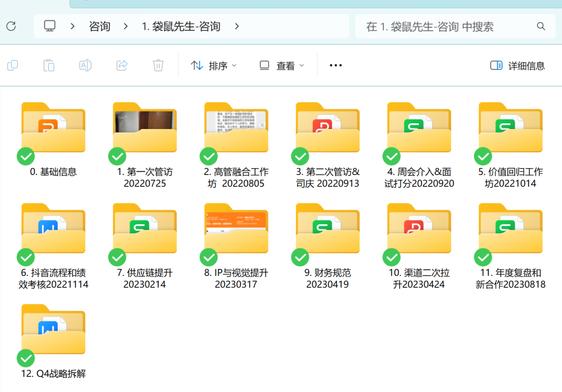
Task: Expand the chevron after 1. 袋鼠先生-咨询
Action: point(237,26)
